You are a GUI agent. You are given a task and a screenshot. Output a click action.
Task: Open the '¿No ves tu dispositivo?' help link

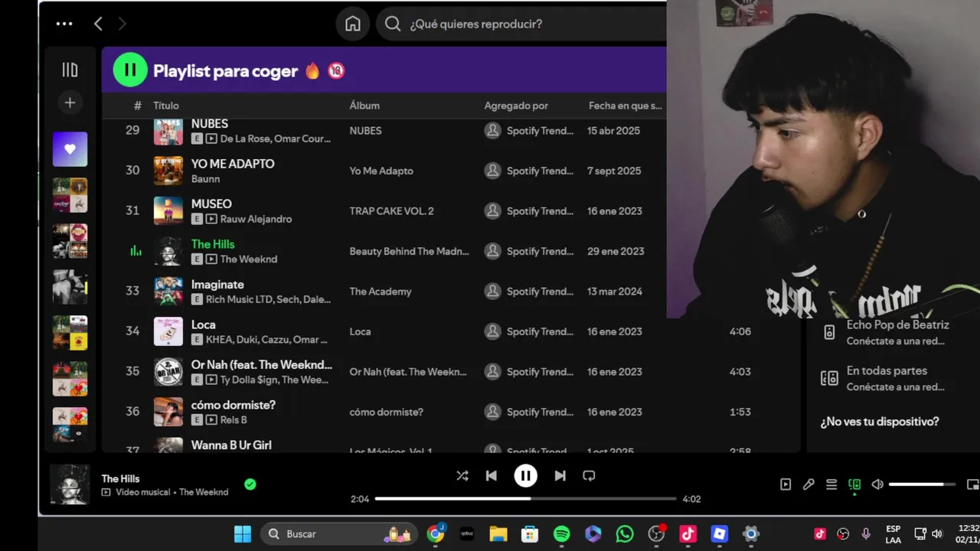879,422
